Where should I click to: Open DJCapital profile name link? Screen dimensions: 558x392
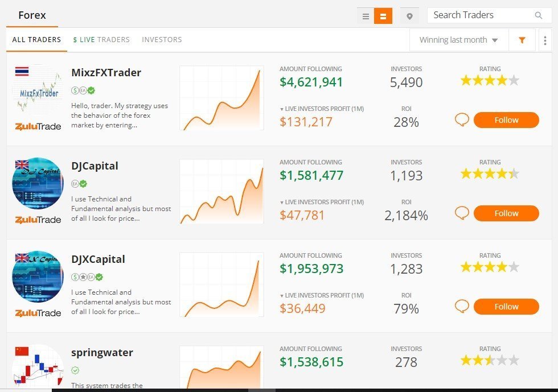95,166
